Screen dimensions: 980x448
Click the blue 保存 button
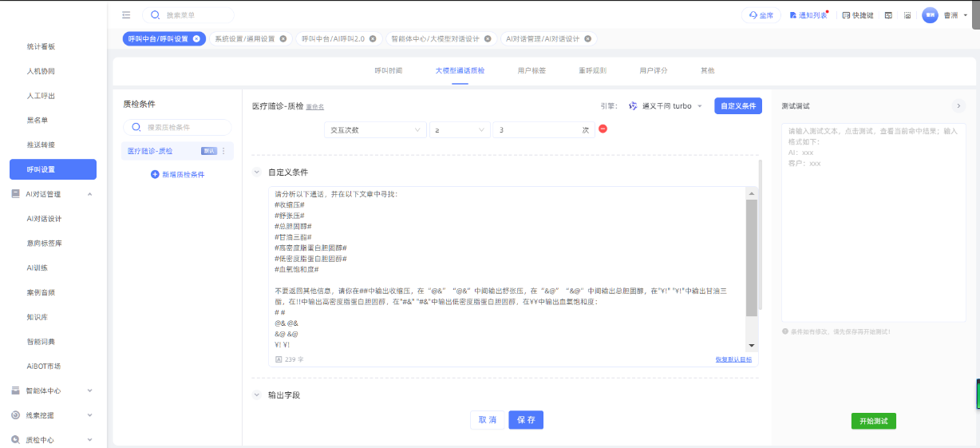526,420
